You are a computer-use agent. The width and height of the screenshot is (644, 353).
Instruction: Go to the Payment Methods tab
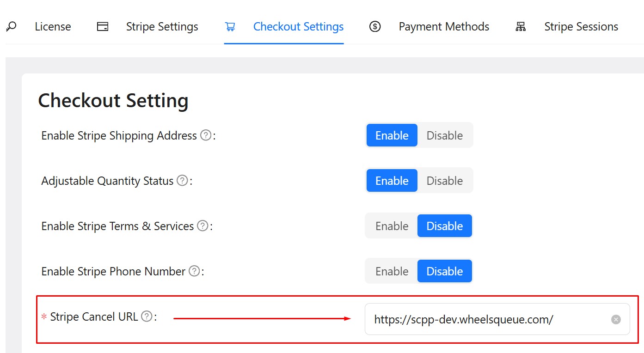point(444,27)
